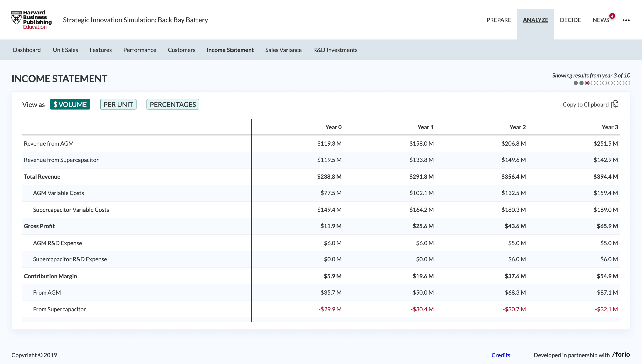
Task: Select the filled year 3 dot indicator
Action: click(x=587, y=83)
